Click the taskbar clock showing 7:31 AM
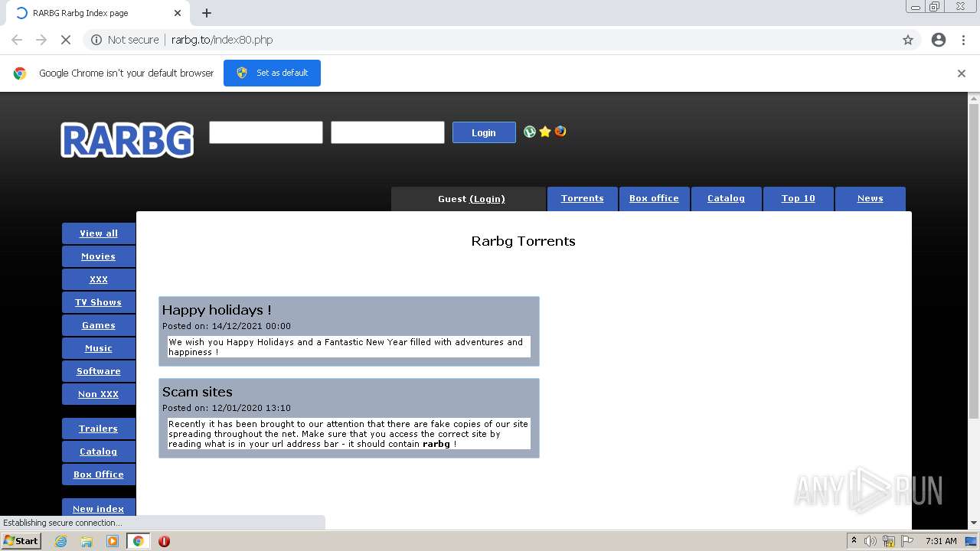The width and height of the screenshot is (980, 551). click(941, 541)
